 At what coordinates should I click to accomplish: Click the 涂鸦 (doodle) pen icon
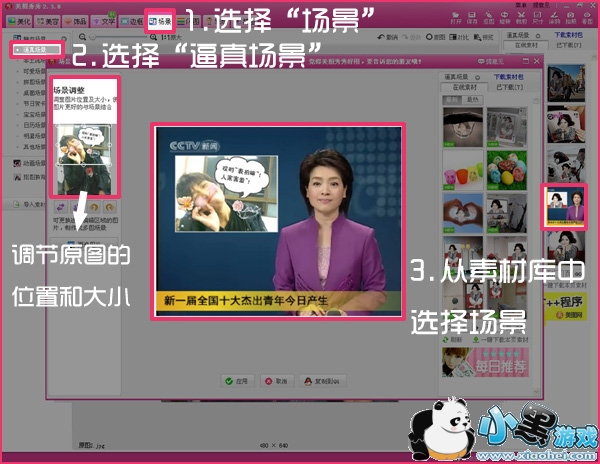tap(554, 18)
